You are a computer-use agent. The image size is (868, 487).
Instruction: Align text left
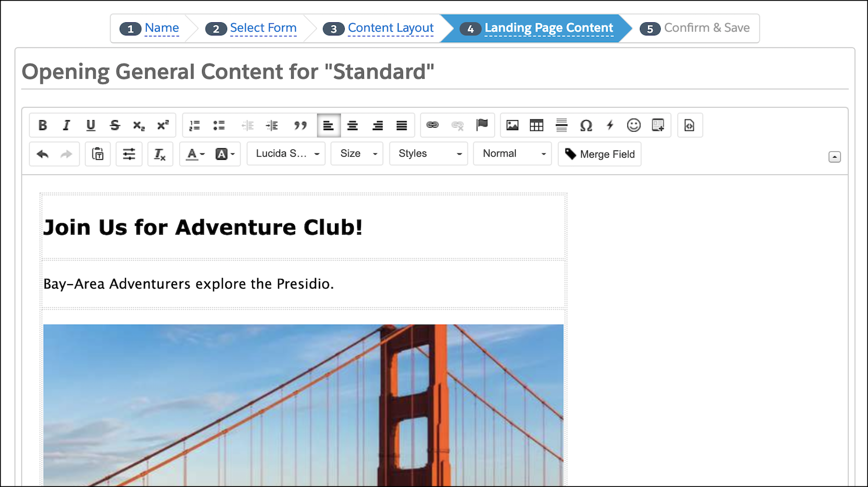click(329, 125)
